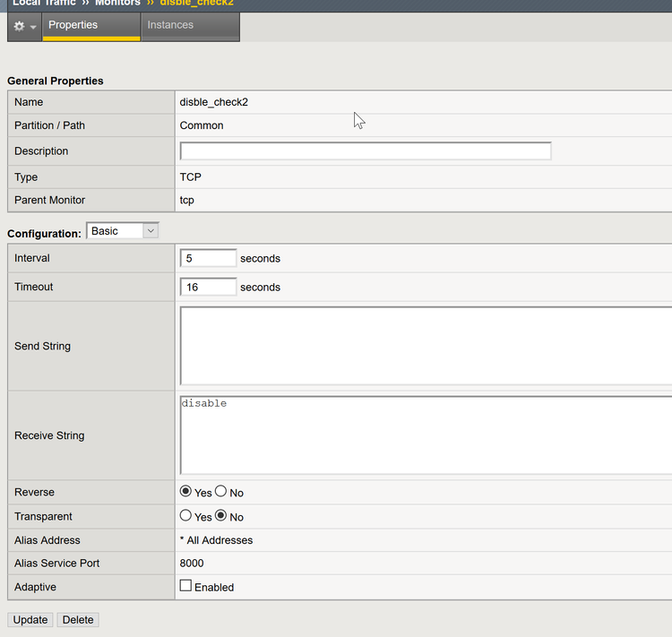Enable the Adaptive checkbox
The height and width of the screenshot is (637, 672).
click(186, 586)
